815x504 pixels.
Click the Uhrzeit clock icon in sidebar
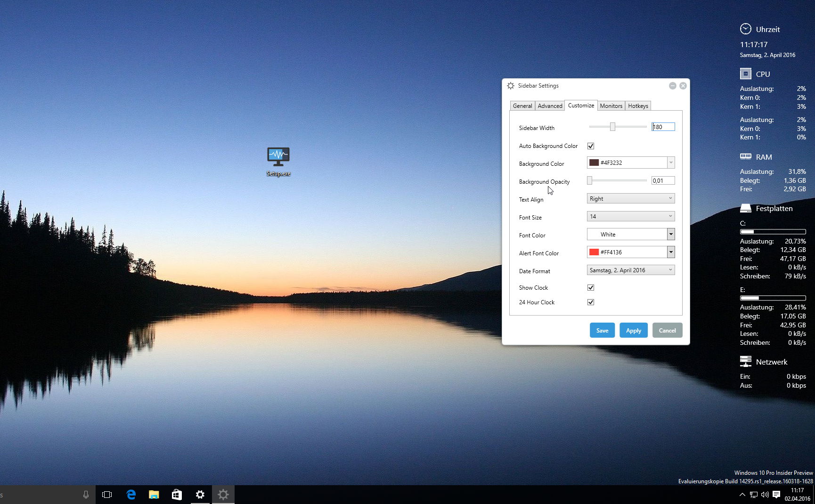(746, 29)
